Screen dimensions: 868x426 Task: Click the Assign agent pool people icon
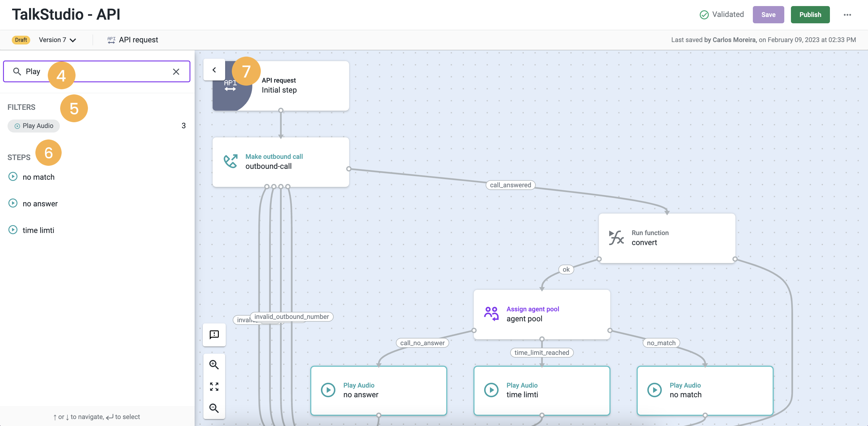pos(491,314)
